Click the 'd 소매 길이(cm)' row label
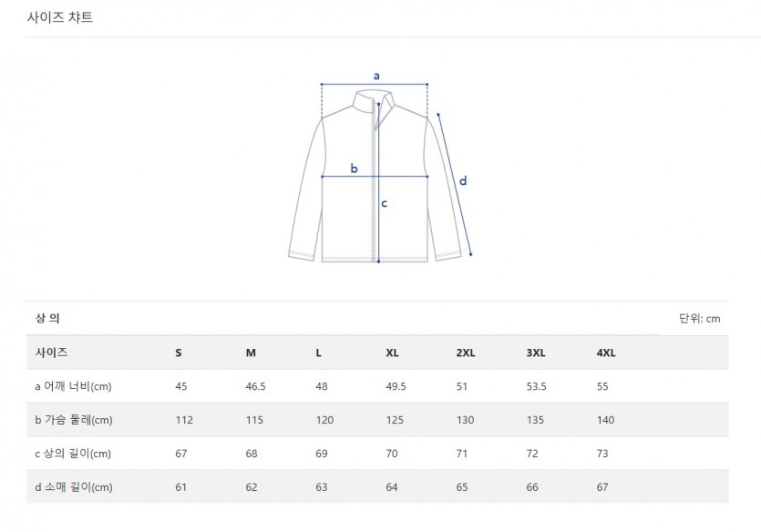Screen dimensions: 761x532 tap(73, 487)
